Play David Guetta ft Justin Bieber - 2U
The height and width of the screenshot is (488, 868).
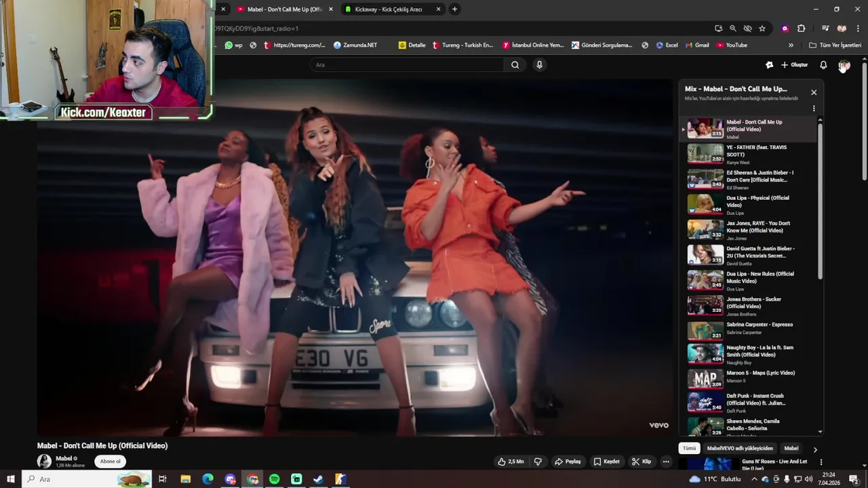click(x=749, y=256)
